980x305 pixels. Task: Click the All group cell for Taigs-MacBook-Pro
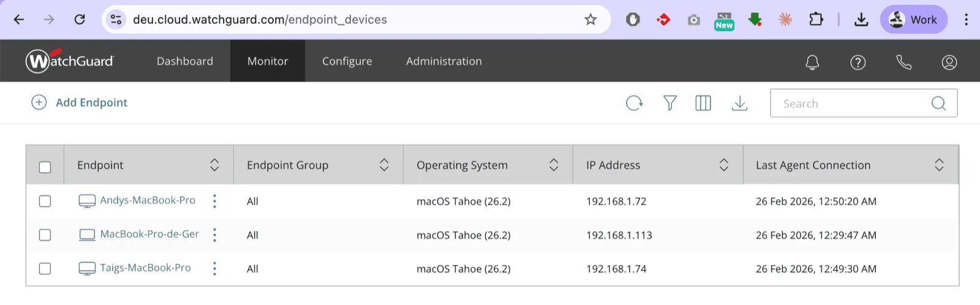point(252,269)
